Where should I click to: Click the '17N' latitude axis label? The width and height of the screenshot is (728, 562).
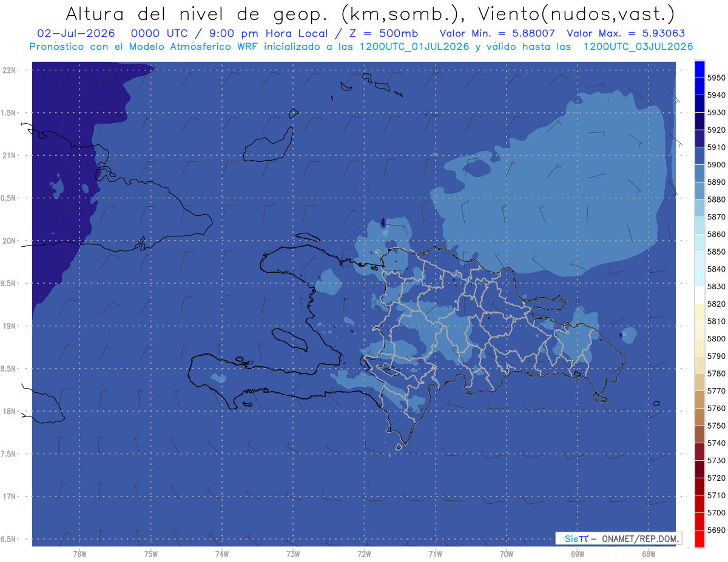pyautogui.click(x=10, y=497)
